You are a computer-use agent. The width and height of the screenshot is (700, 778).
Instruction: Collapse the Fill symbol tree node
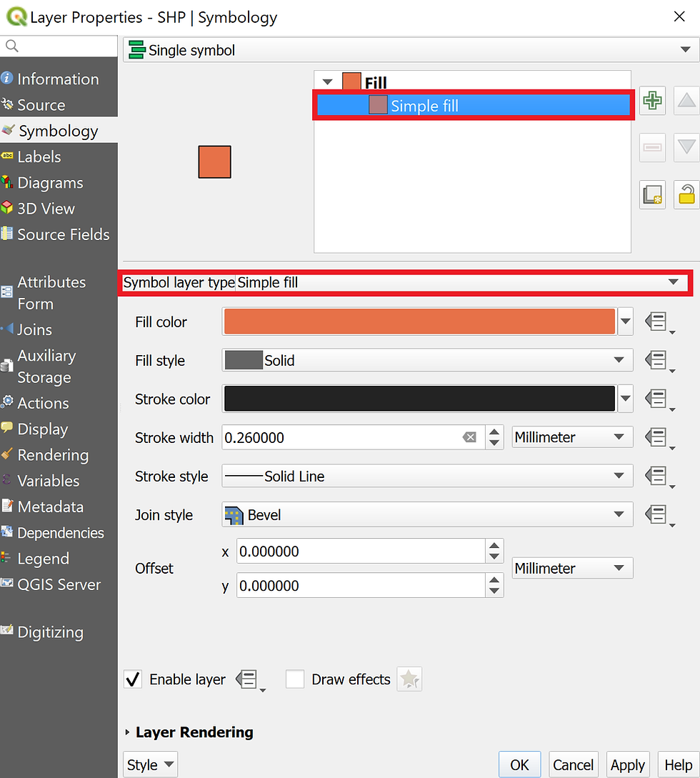(327, 82)
